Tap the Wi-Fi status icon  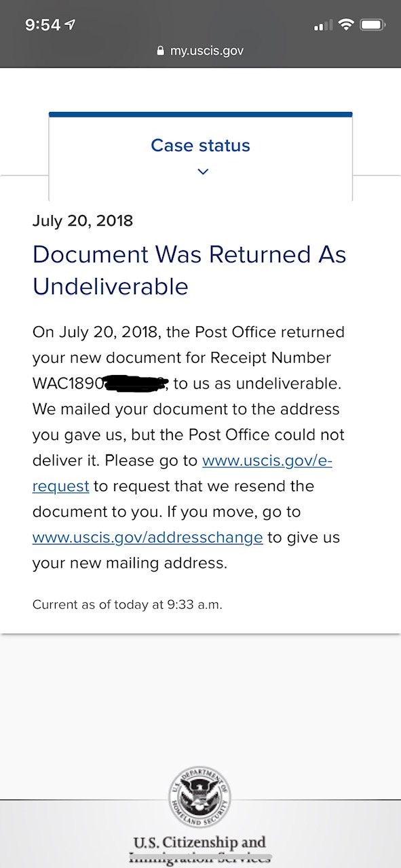(x=346, y=25)
